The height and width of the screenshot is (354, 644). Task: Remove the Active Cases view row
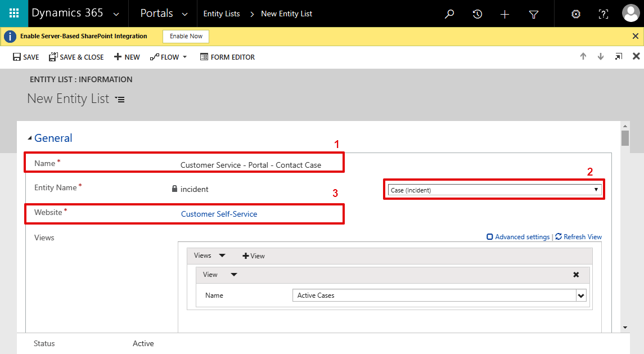click(x=577, y=275)
